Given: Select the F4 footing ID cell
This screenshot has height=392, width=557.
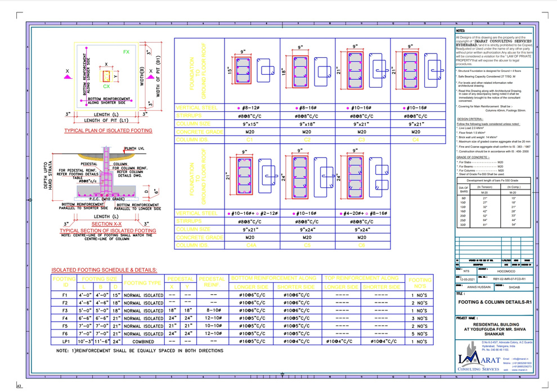Looking at the screenshot, I should pyautogui.click(x=64, y=318).
